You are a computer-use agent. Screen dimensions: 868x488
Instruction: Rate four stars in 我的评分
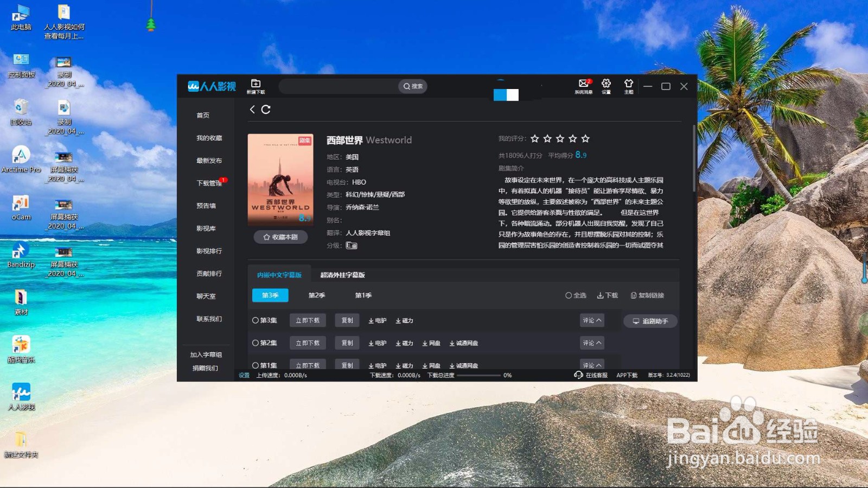572,138
